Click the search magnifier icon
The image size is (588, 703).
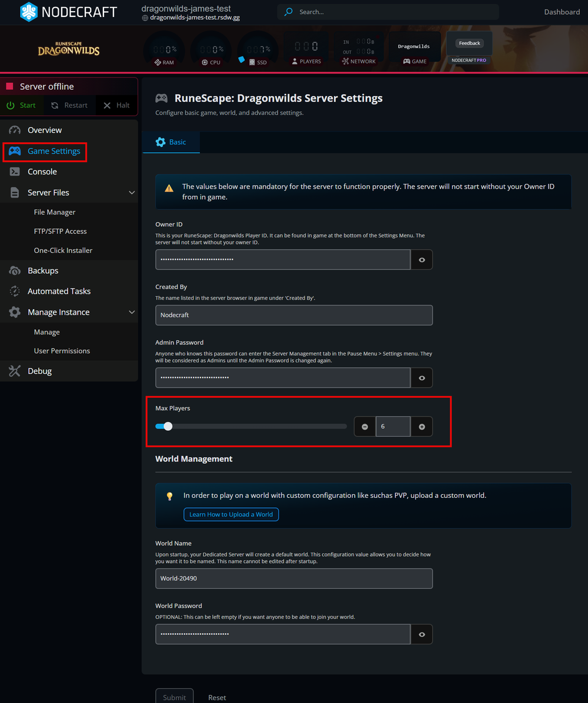288,12
